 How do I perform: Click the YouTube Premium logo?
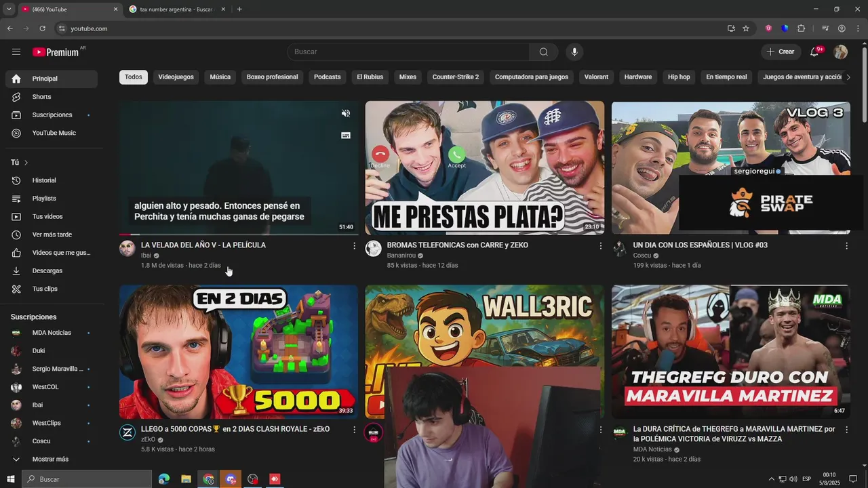pyautogui.click(x=56, y=52)
